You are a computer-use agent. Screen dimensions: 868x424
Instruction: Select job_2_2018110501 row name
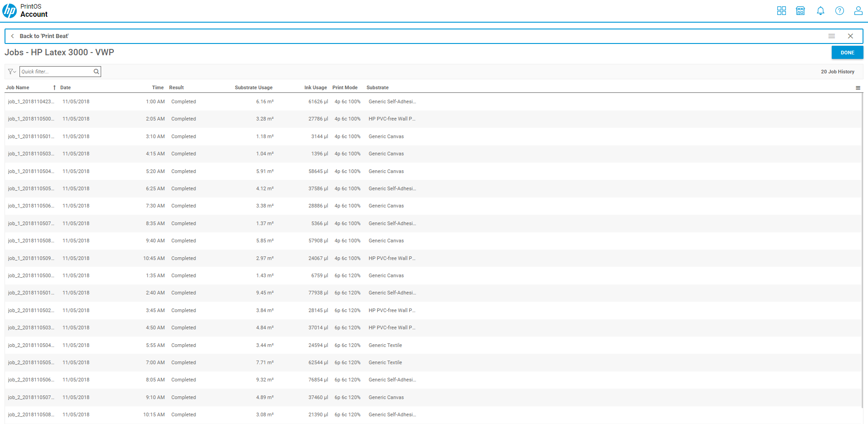31,293
